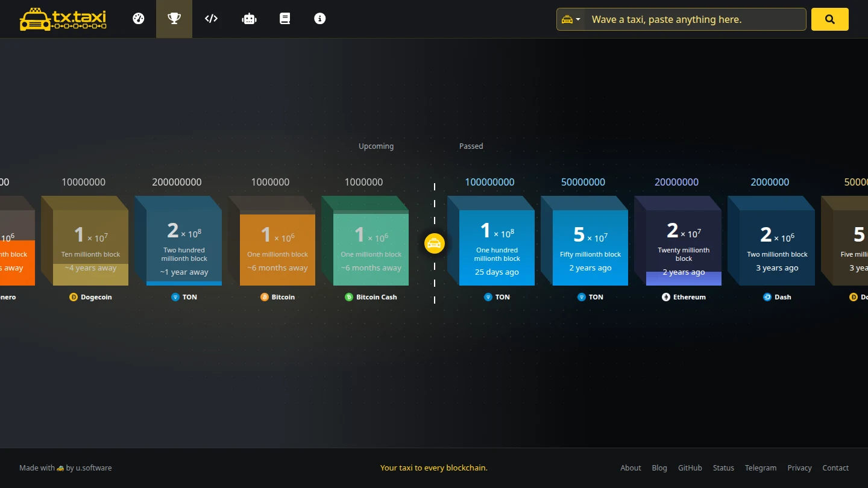868x488 pixels.
Task: Visit the GitHub footer link
Action: point(690,468)
